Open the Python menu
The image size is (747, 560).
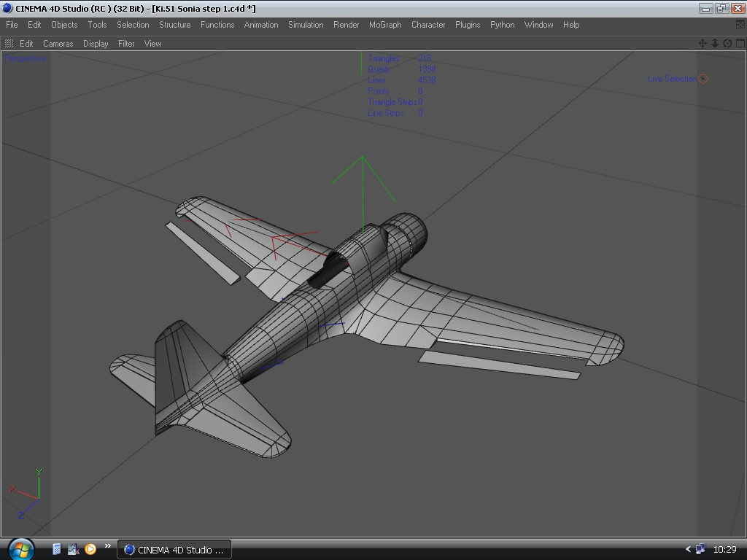tap(503, 25)
